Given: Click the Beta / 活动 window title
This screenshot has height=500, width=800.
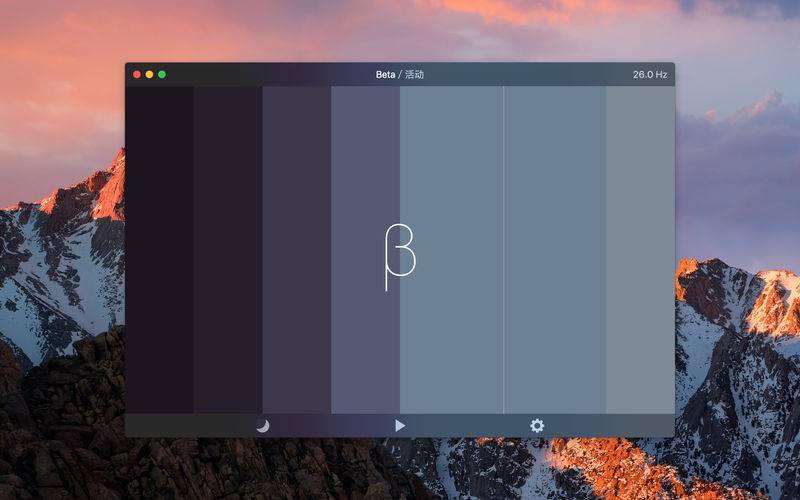Looking at the screenshot, I should (400, 74).
